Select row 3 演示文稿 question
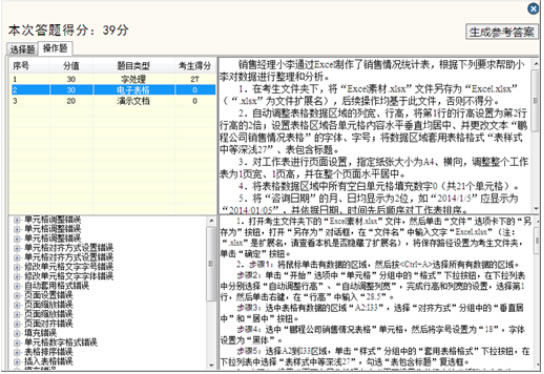This screenshot has height=374, width=544. point(113,101)
